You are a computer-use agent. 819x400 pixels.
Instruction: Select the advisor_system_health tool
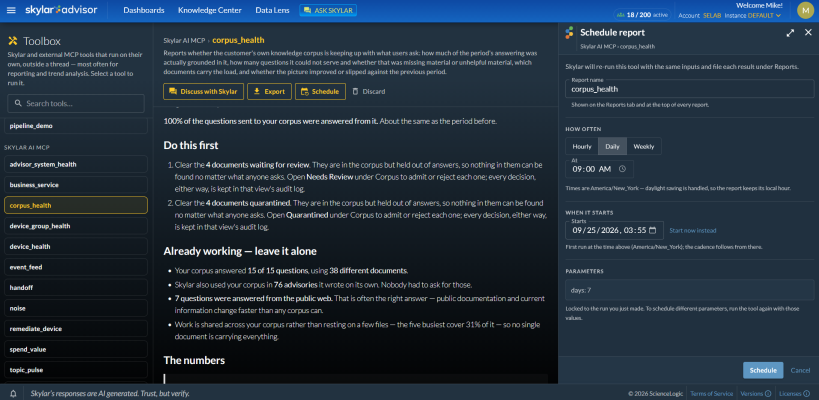coord(76,164)
